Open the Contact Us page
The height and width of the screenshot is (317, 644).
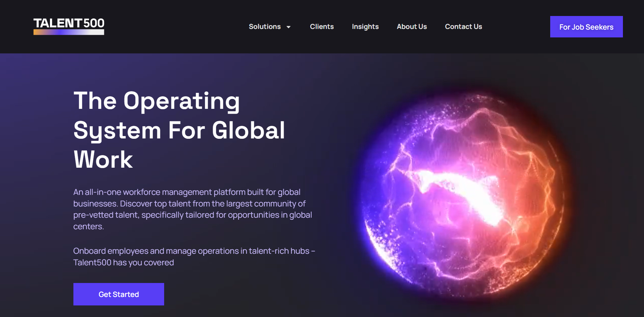tap(463, 27)
